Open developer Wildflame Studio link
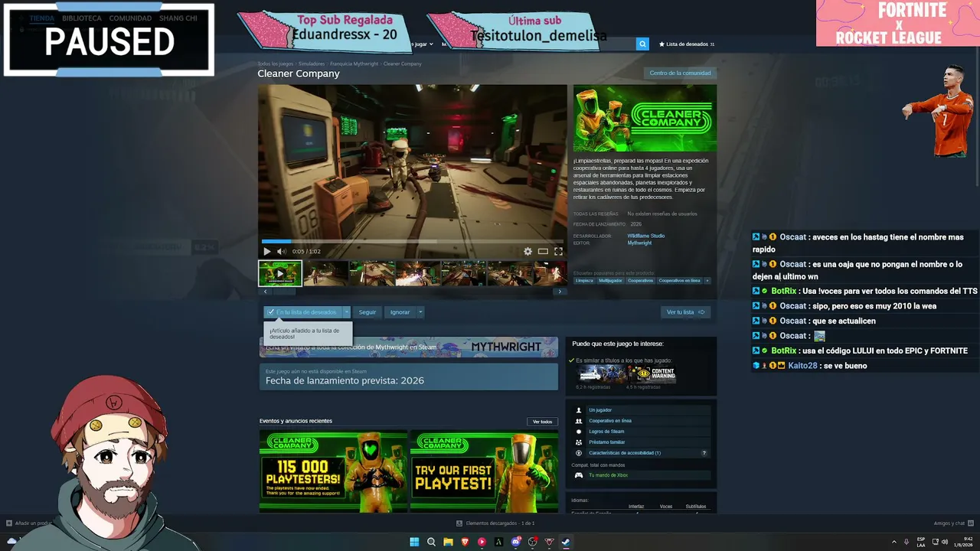 point(646,236)
